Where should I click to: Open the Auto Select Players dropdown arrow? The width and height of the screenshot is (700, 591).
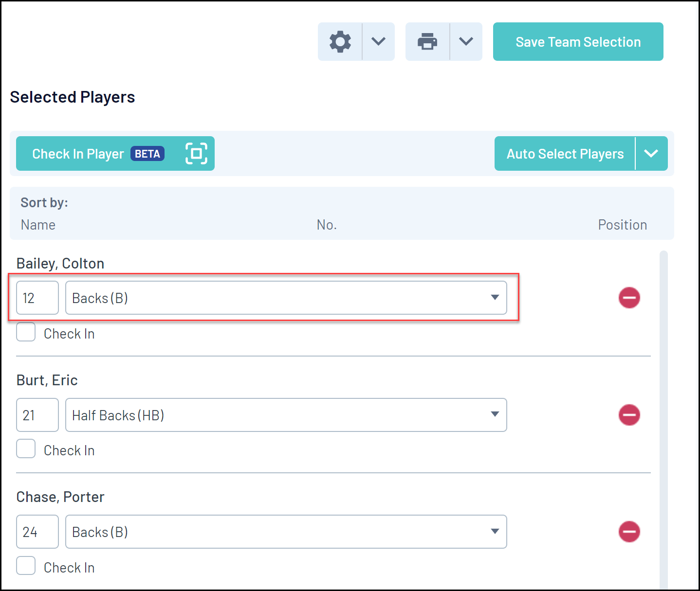click(x=651, y=154)
